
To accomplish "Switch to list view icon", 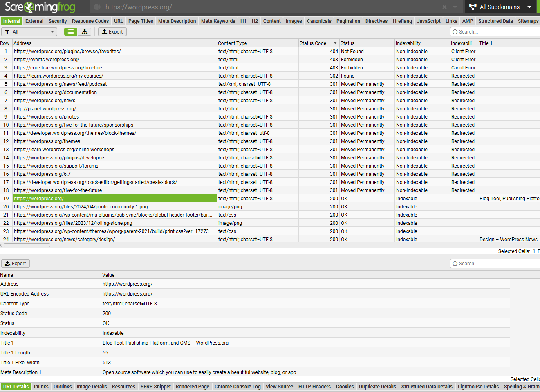I will [x=71, y=32].
